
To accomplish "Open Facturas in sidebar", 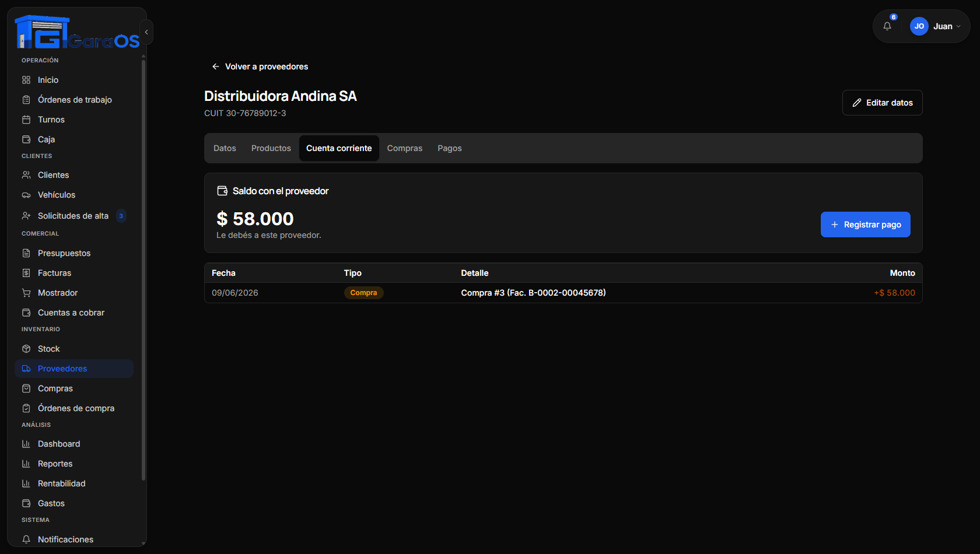I will 74,273.
